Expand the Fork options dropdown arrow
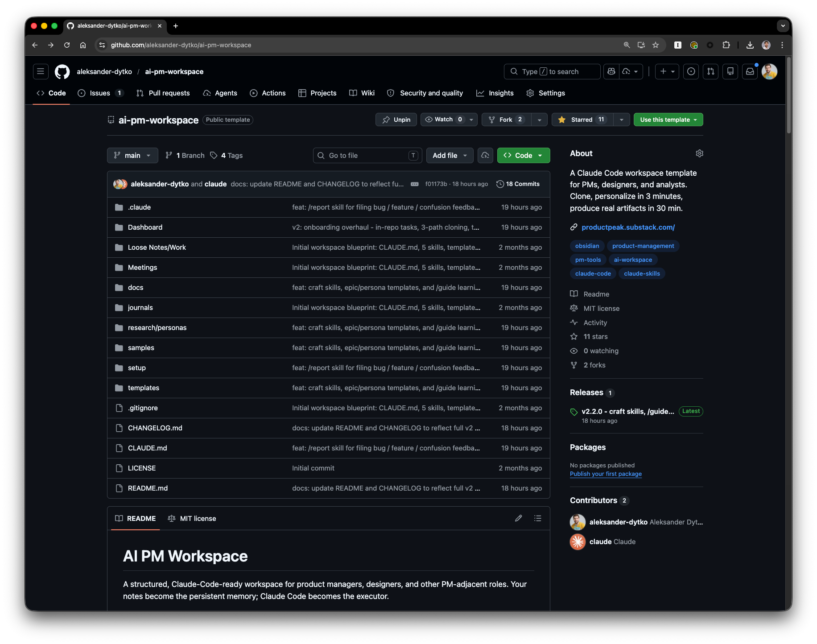 [x=540, y=120]
